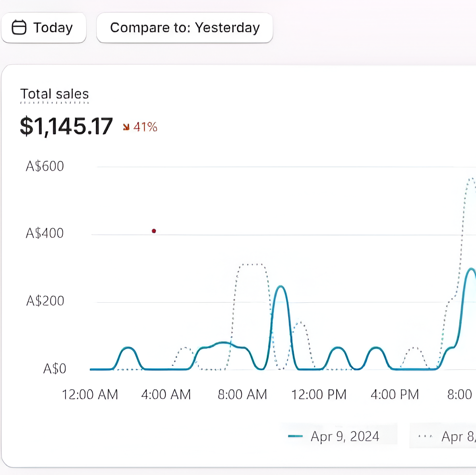Click the 12:00 PM x-axis label
The image size is (476, 475).
tap(319, 394)
